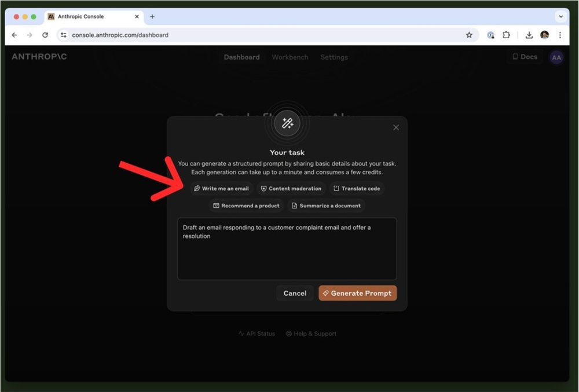This screenshot has width=579, height=392.
Task: Click the bookmark star in the address bar
Action: (469, 35)
